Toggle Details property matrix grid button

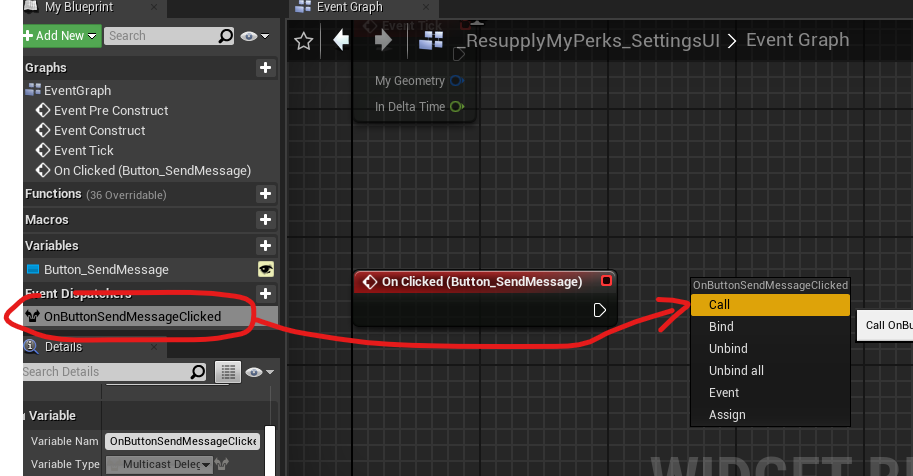(x=228, y=372)
